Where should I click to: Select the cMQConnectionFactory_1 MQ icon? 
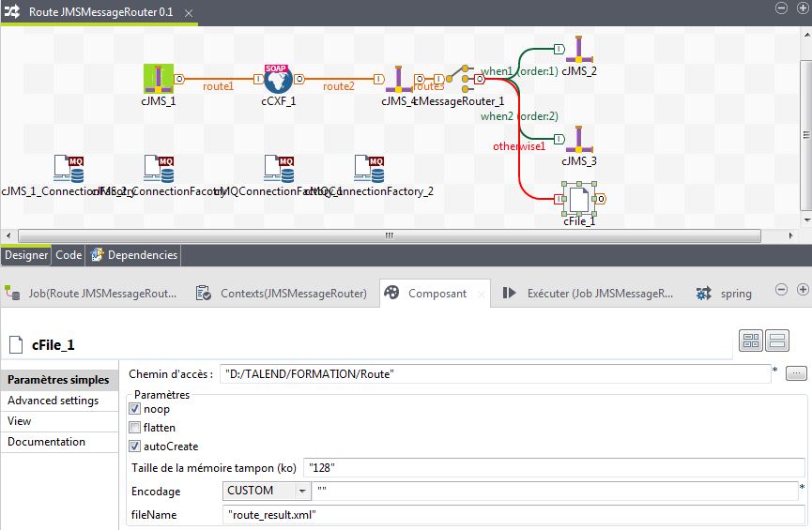pos(279,169)
